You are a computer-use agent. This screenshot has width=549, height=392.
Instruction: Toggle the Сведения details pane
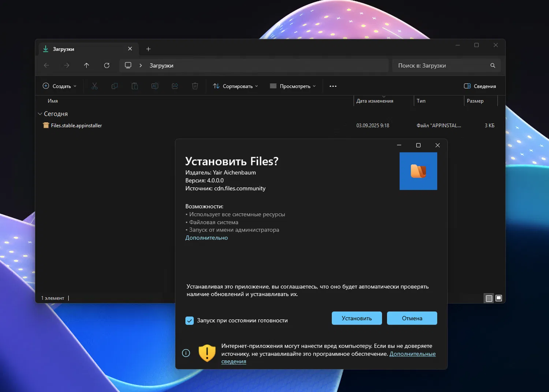tap(480, 86)
